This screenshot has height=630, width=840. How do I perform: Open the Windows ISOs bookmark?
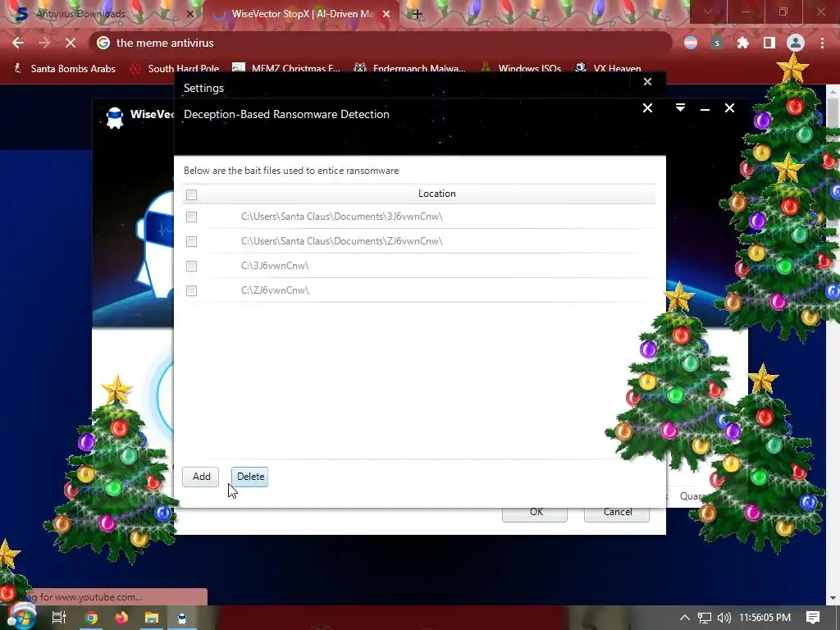tap(521, 69)
